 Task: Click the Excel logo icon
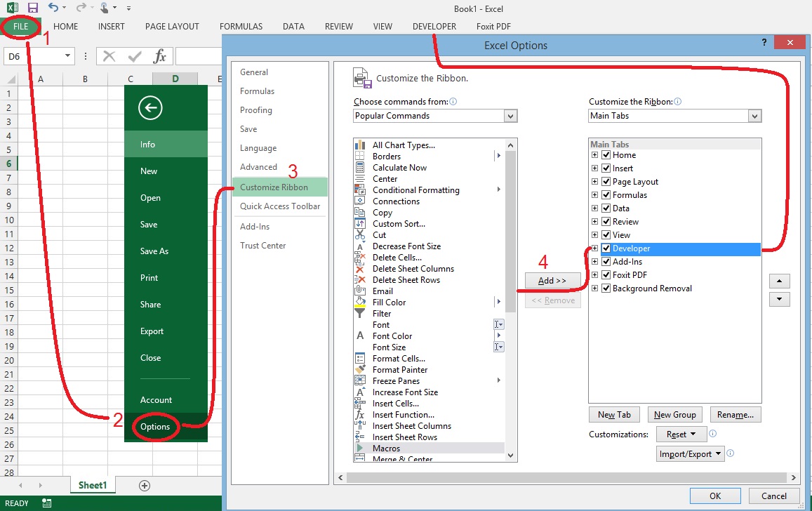tap(13, 8)
